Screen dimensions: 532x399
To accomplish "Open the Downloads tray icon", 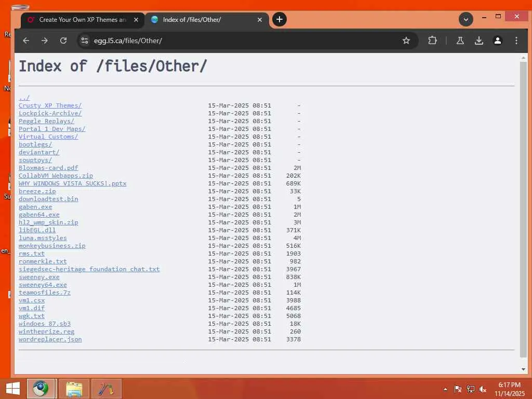I will pos(478,41).
